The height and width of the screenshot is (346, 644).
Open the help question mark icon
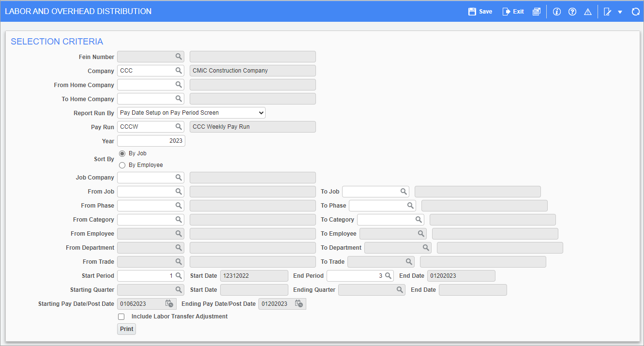[x=572, y=12]
